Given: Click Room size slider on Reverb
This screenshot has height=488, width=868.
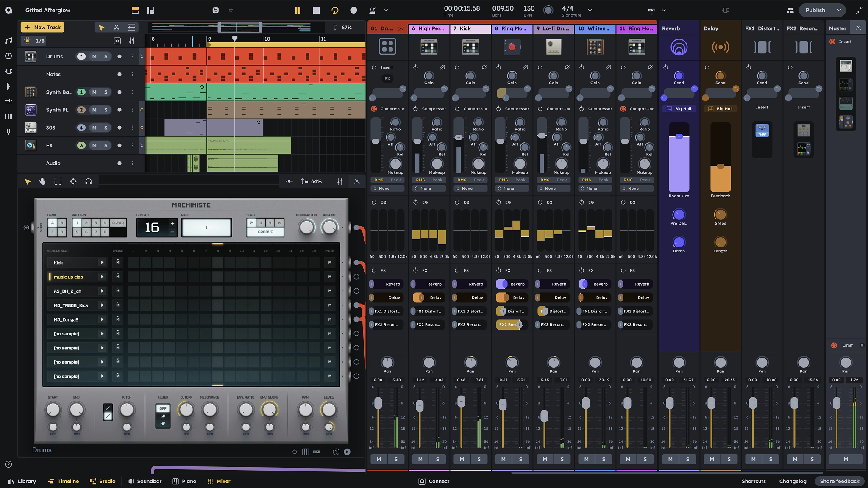Looking at the screenshot, I should pos(679,158).
